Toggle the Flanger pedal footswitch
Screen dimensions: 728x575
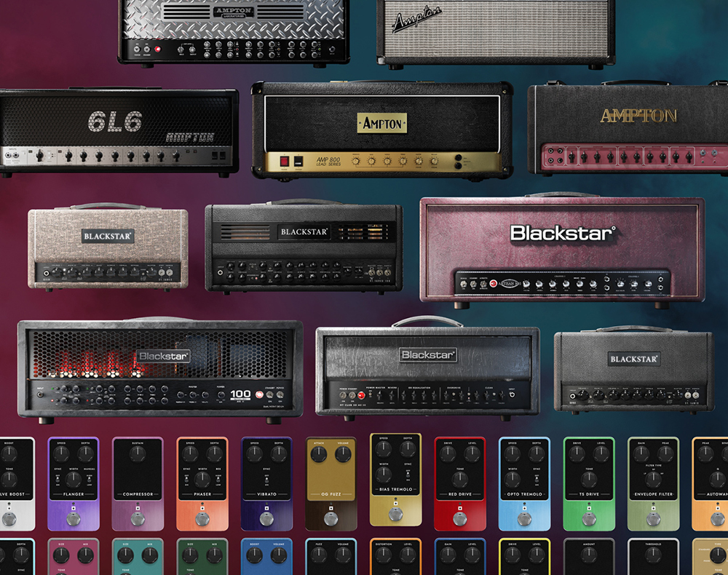(x=73, y=518)
